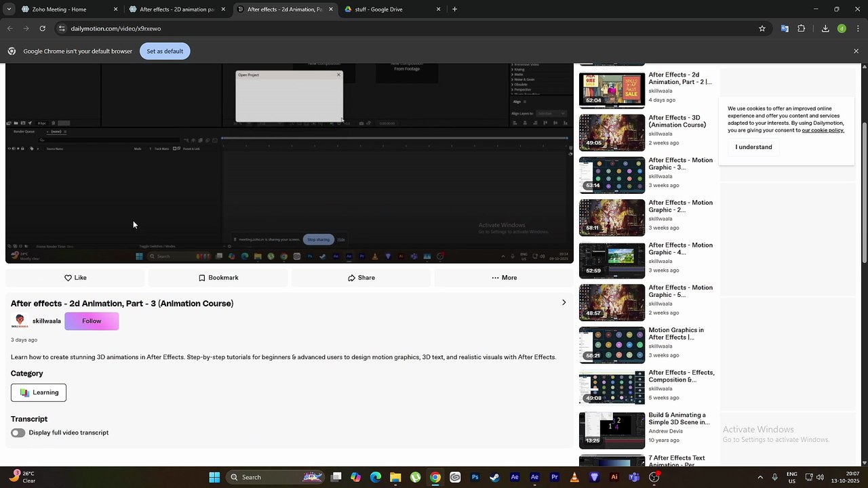This screenshot has height=488, width=868.
Task: Open a new browser tab
Action: tap(454, 9)
